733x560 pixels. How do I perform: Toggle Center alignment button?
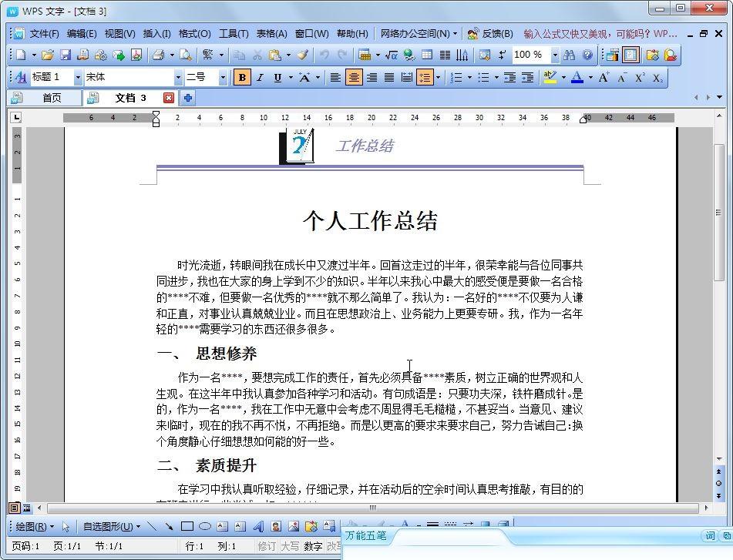[354, 78]
